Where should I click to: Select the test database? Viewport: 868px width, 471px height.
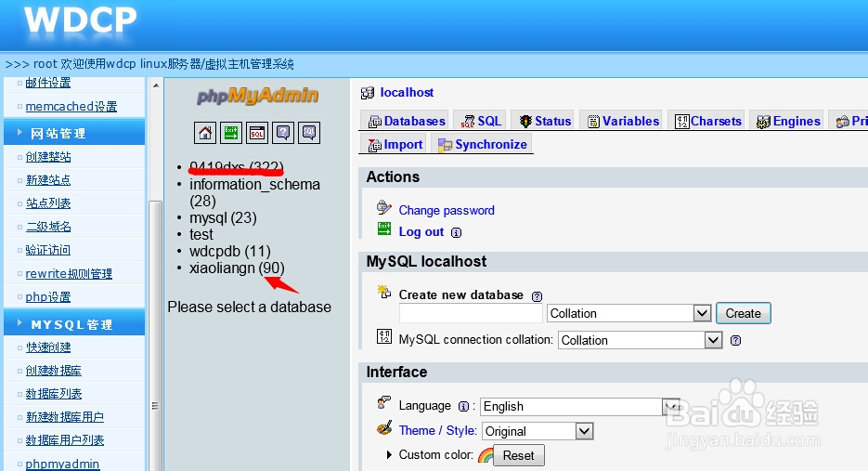(201, 234)
